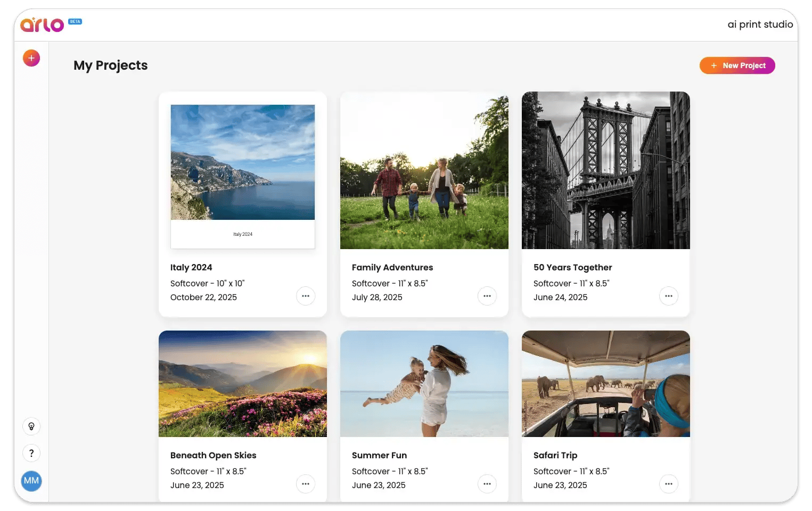Click the plus icon in the left sidebar
Viewport: 812px width, 511px height.
pos(31,57)
